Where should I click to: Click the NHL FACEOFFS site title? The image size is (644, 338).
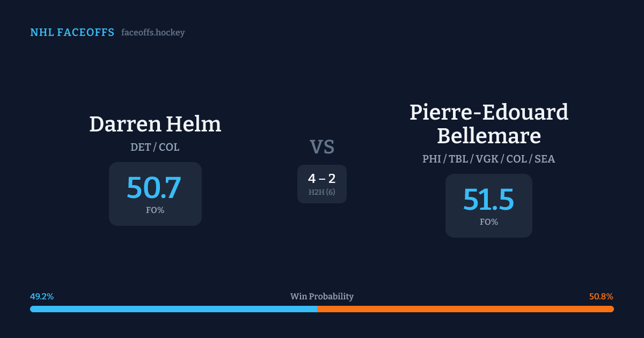tap(72, 33)
